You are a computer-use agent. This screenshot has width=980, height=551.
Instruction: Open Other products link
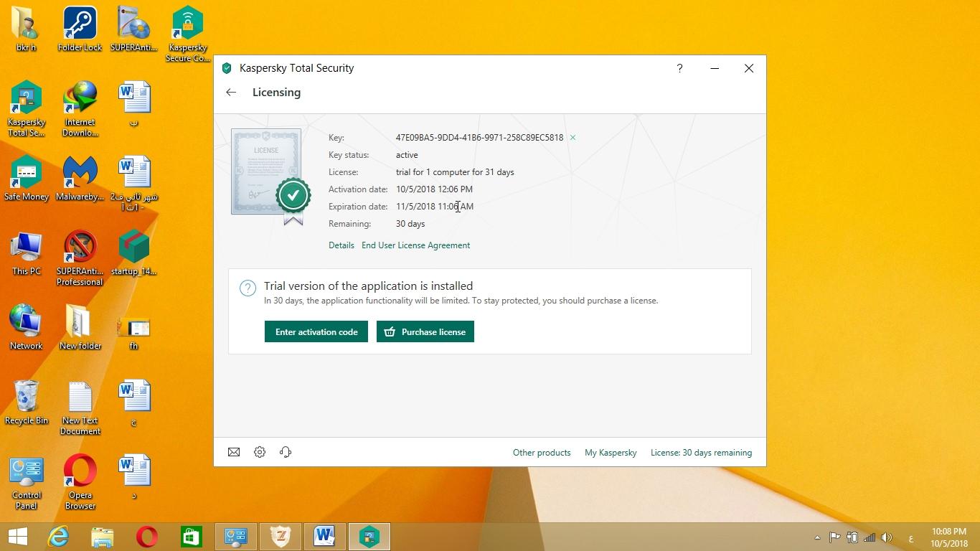tap(542, 453)
